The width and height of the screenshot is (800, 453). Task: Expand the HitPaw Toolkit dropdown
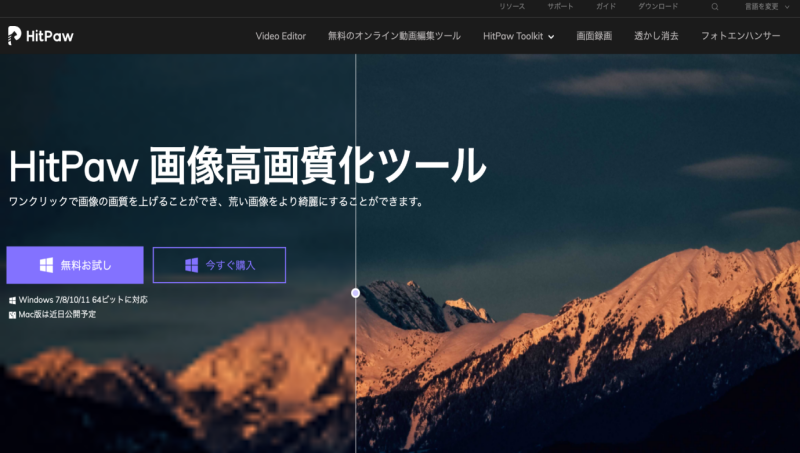click(x=518, y=36)
